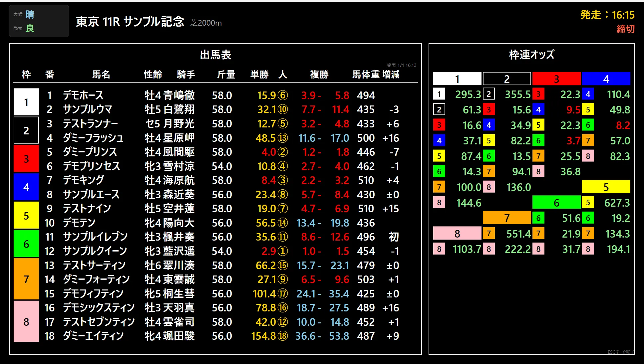Click bracket odds value 3.7

573,141
